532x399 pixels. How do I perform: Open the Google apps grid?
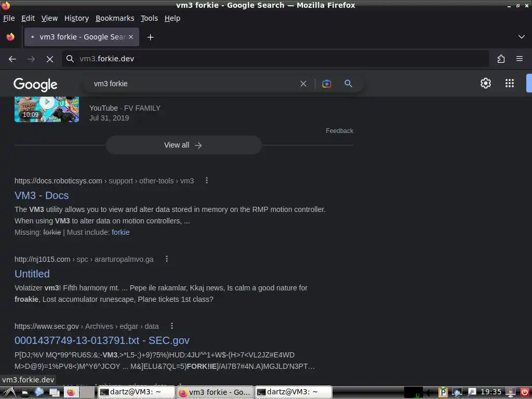(x=509, y=83)
